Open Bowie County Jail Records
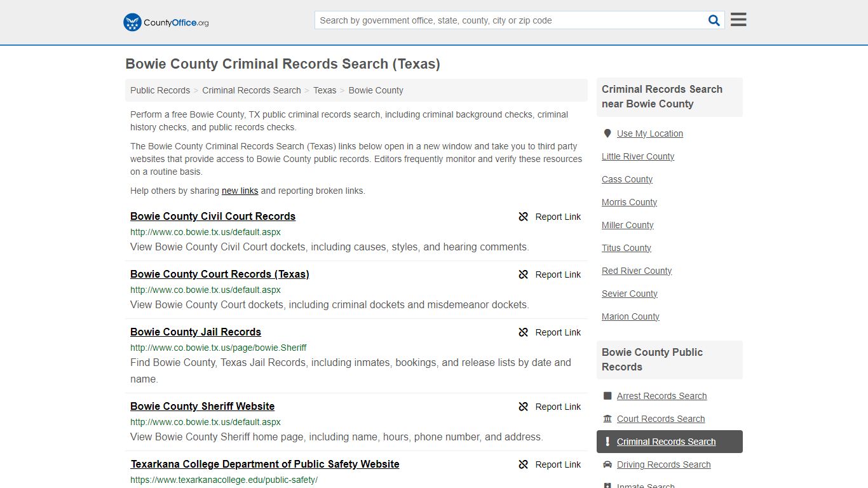 tap(196, 332)
